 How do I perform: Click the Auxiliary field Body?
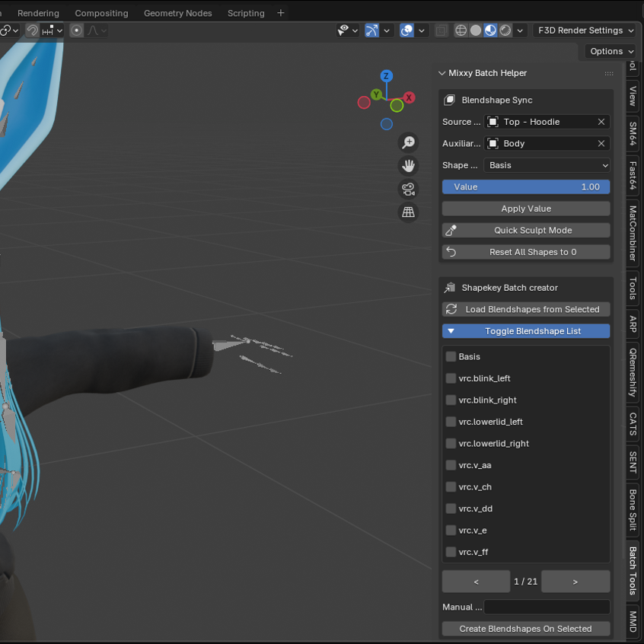pos(541,144)
